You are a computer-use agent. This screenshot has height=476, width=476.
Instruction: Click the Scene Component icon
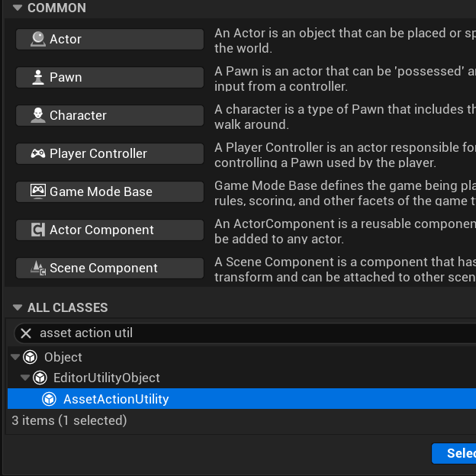pyautogui.click(x=37, y=268)
